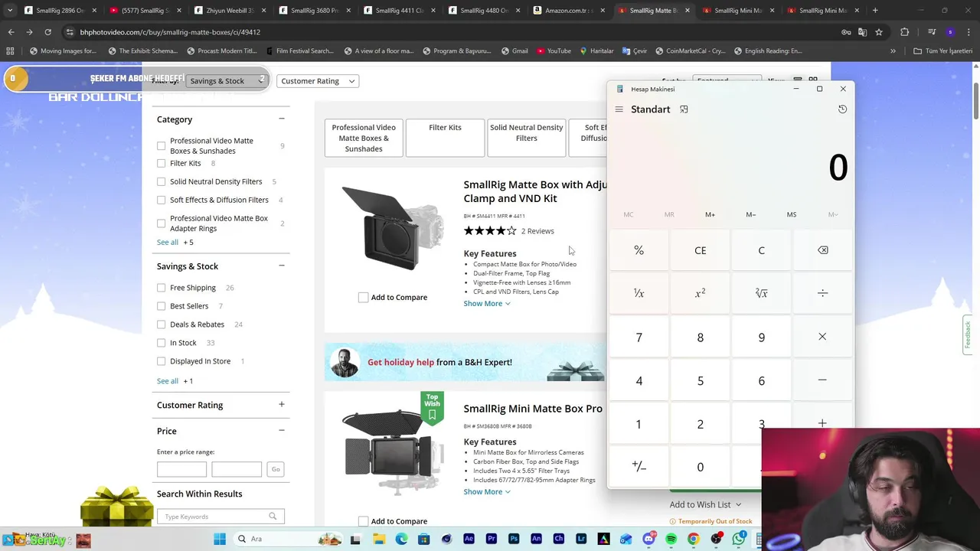Collapse the Price filter section

[281, 431]
